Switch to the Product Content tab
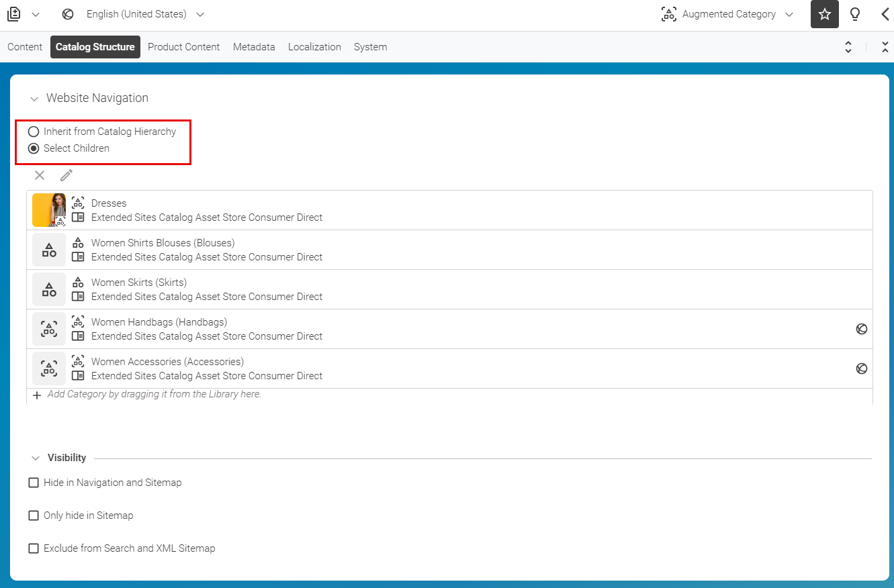 coord(183,46)
